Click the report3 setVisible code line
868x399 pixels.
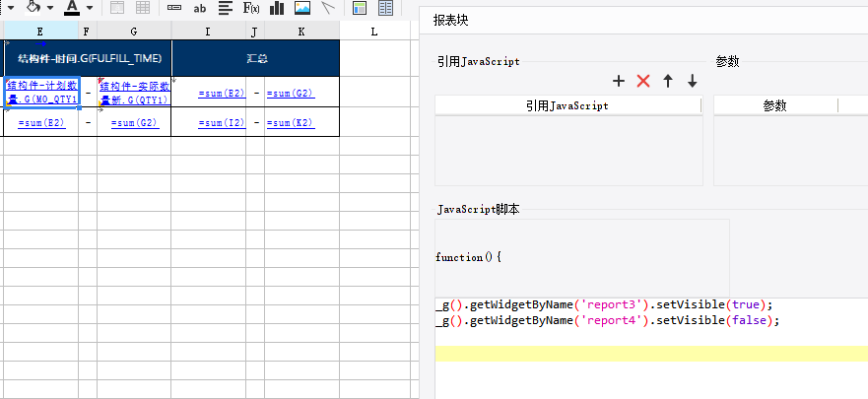[603, 304]
